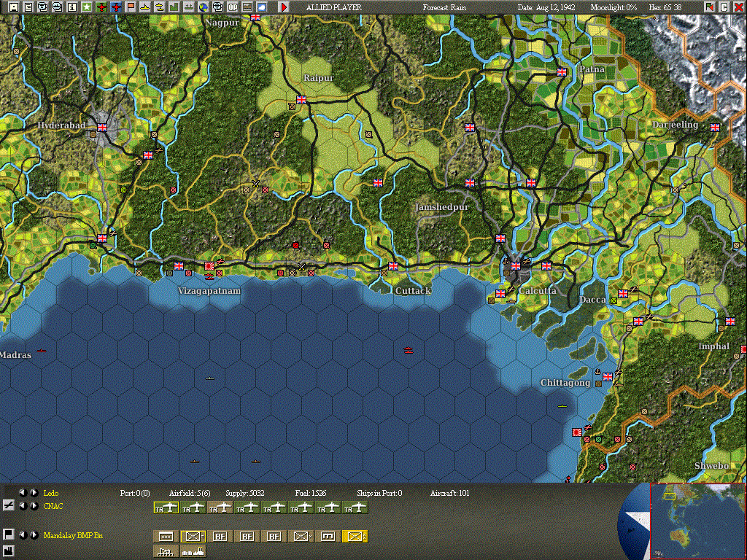Click the single yellow ship toolbar icon

point(145,7)
